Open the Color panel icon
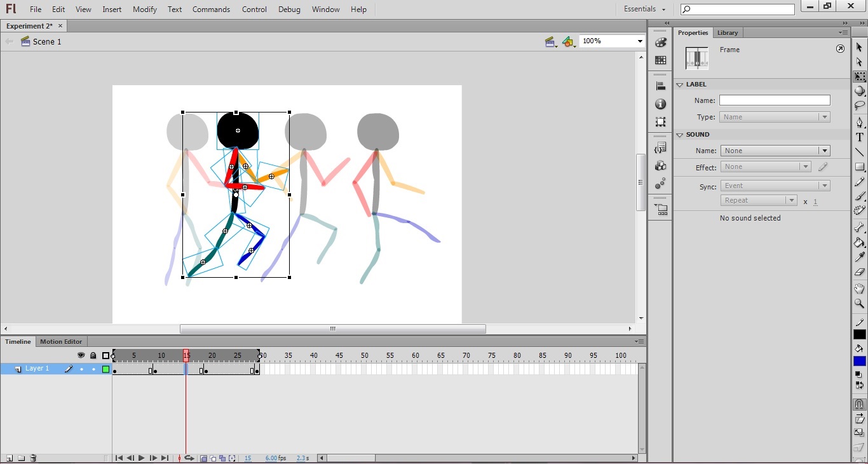This screenshot has height=464, width=868. click(x=661, y=43)
